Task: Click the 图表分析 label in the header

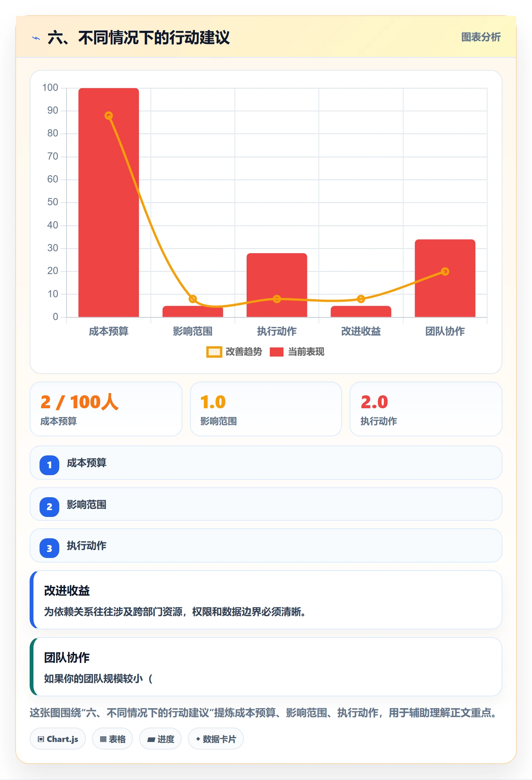Action: click(481, 37)
